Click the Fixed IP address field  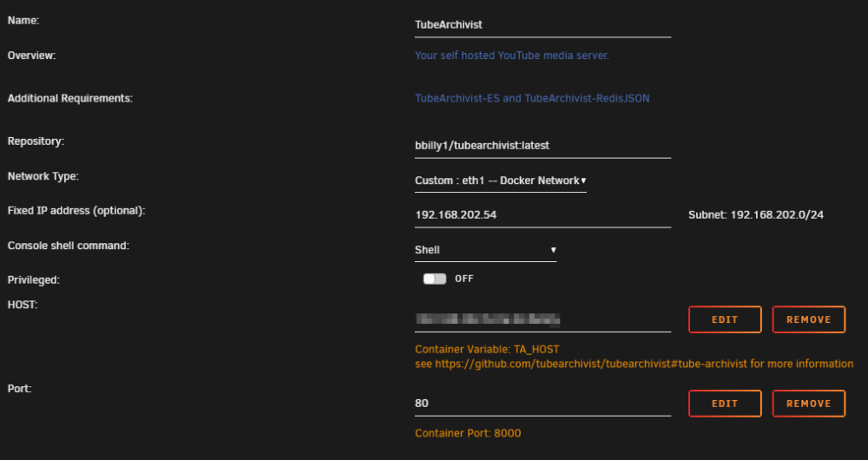(542, 214)
